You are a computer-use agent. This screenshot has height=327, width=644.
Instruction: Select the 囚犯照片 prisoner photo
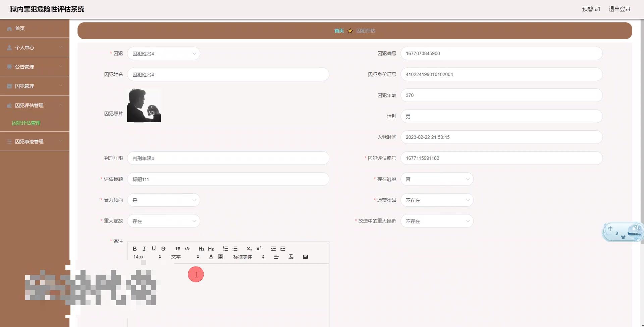pos(144,105)
